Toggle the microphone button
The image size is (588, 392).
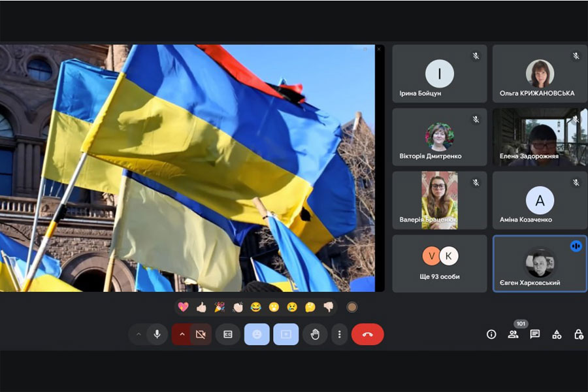click(x=157, y=334)
